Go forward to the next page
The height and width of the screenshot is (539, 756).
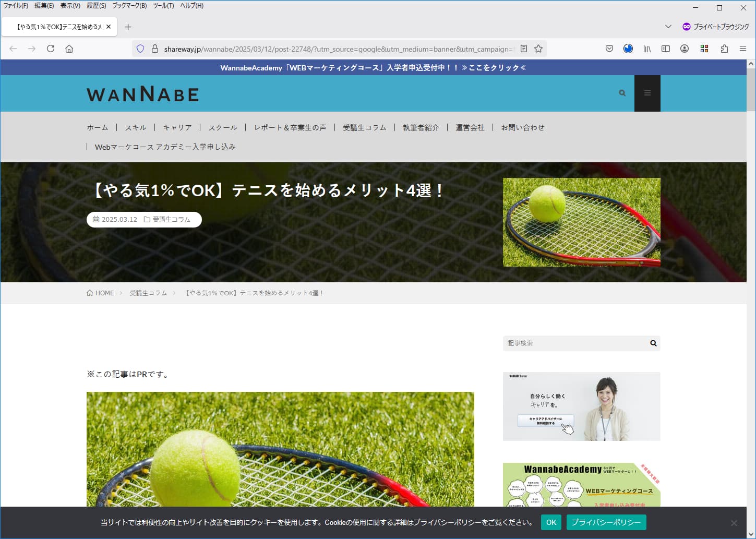(x=32, y=49)
